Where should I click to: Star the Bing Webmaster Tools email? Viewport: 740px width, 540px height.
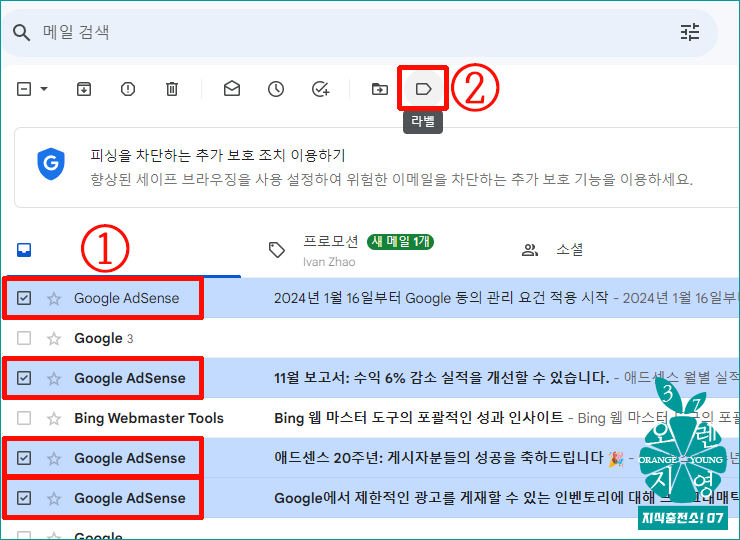tap(54, 419)
